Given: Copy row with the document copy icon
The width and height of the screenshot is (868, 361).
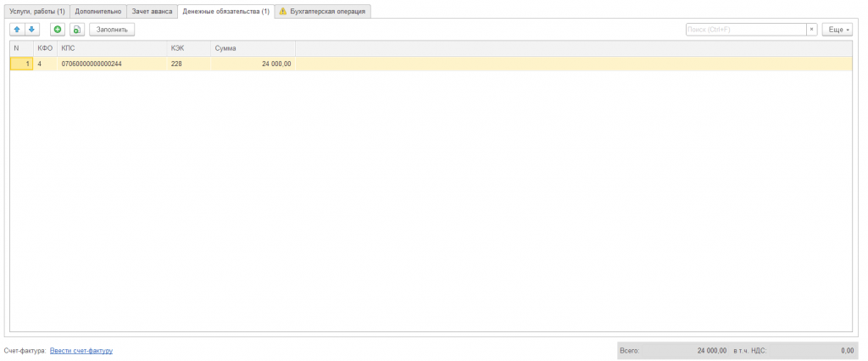Looking at the screenshot, I should click(x=77, y=30).
